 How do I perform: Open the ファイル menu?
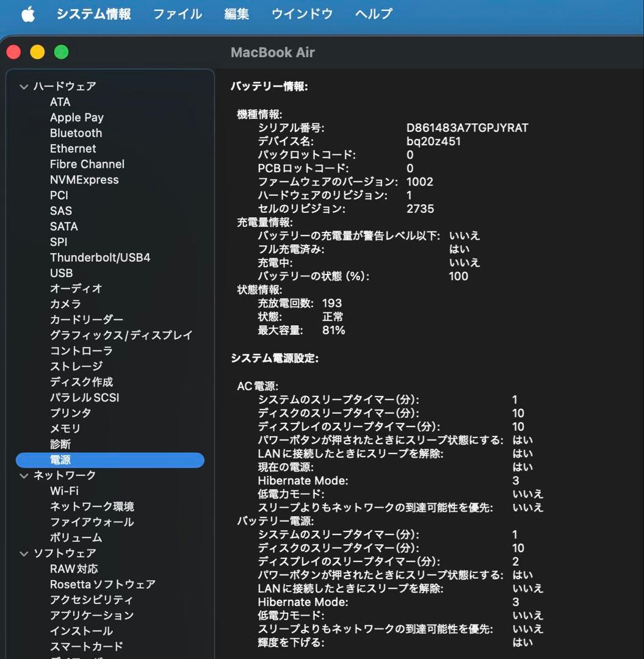coord(177,14)
